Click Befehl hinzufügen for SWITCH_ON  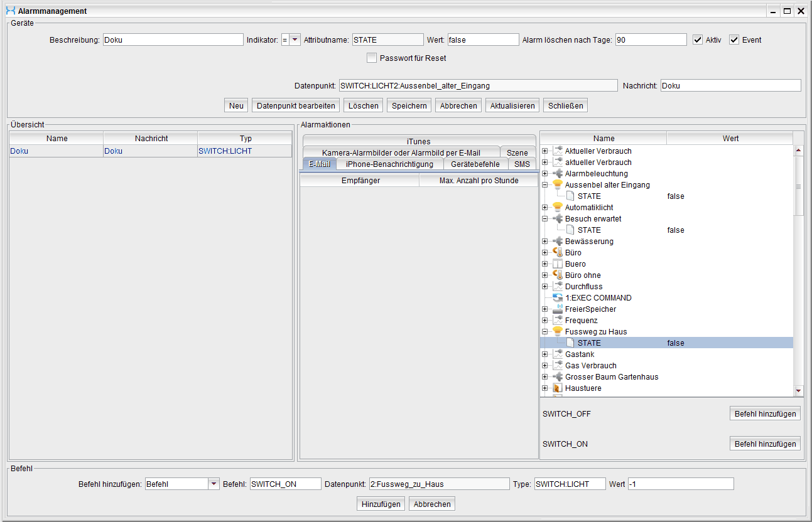click(765, 444)
